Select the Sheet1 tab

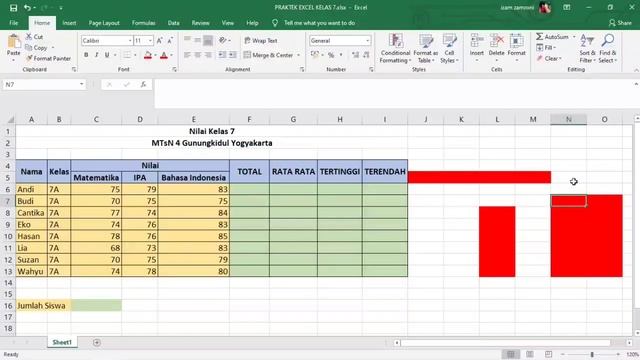coord(62,342)
